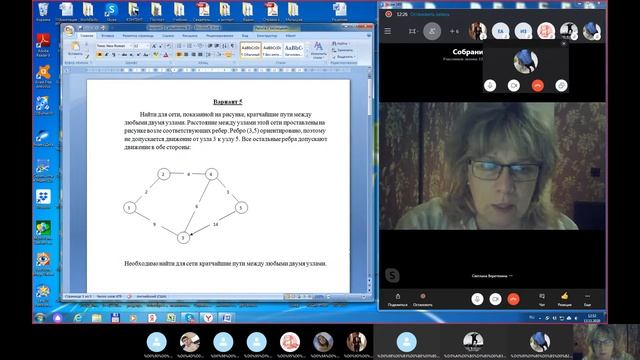The image size is (640, 360).
Task: Click Остановить button in Skype bottom bar
Action: pyautogui.click(x=422, y=300)
